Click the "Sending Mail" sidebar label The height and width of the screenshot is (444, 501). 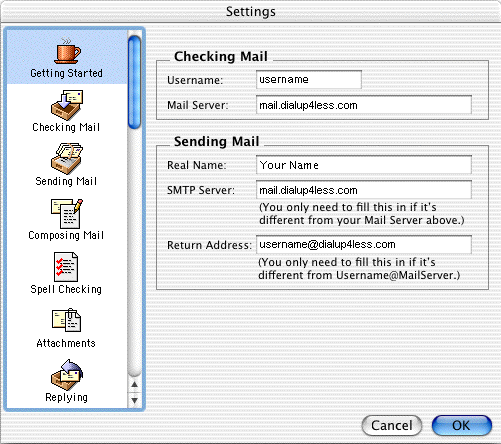pos(66,181)
